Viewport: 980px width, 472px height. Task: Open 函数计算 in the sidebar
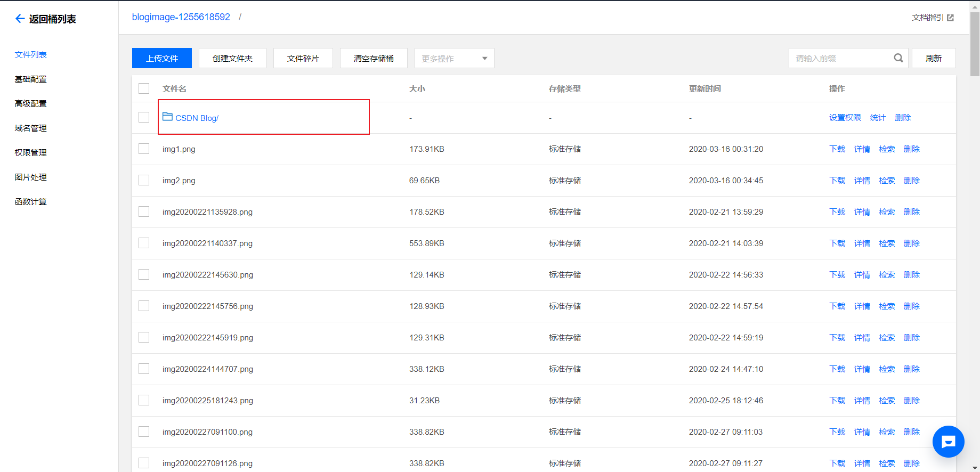coord(30,201)
